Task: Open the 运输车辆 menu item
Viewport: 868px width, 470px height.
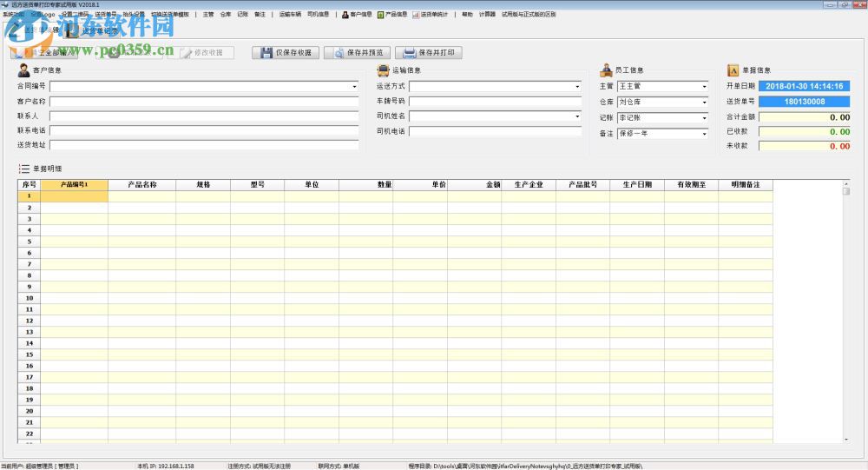Action: pyautogui.click(x=290, y=15)
